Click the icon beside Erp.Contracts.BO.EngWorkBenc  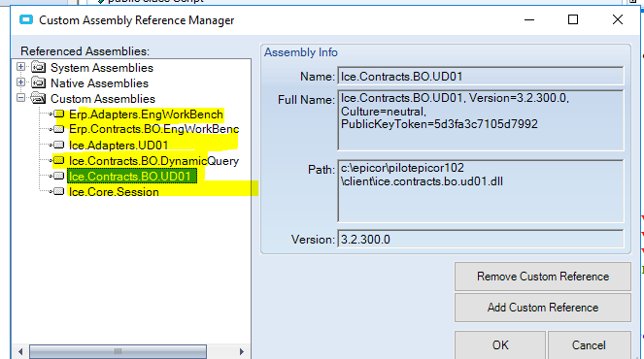59,129
